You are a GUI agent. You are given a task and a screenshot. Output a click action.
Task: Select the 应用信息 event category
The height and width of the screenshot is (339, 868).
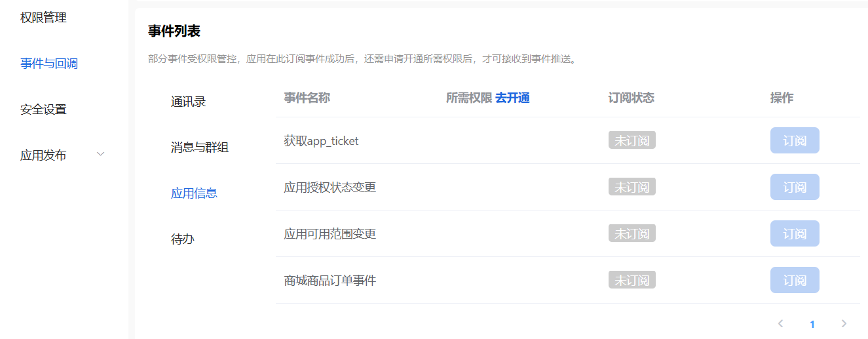[x=194, y=193]
